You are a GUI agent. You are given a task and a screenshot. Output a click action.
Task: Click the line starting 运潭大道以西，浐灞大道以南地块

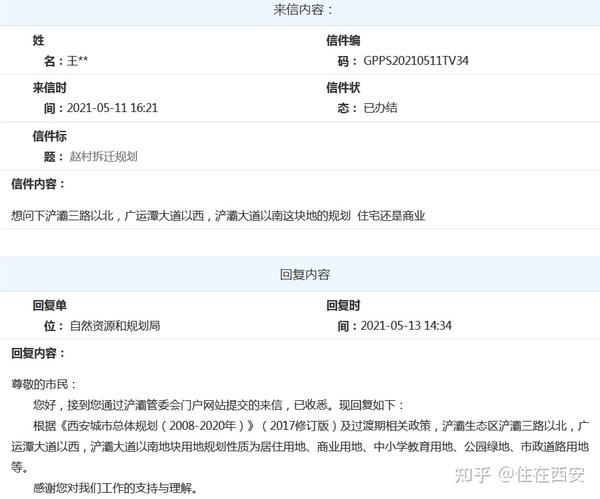coord(300,447)
